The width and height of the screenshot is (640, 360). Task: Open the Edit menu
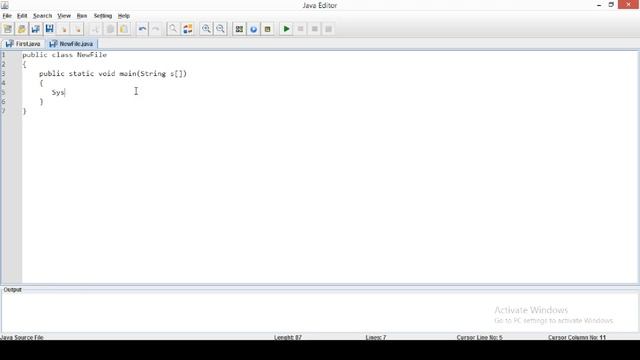click(x=22, y=16)
